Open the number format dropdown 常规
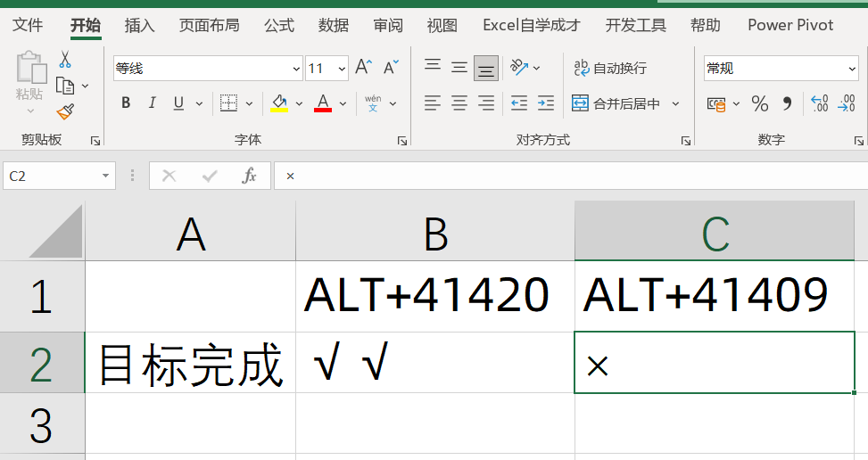The image size is (868, 460). [x=852, y=69]
